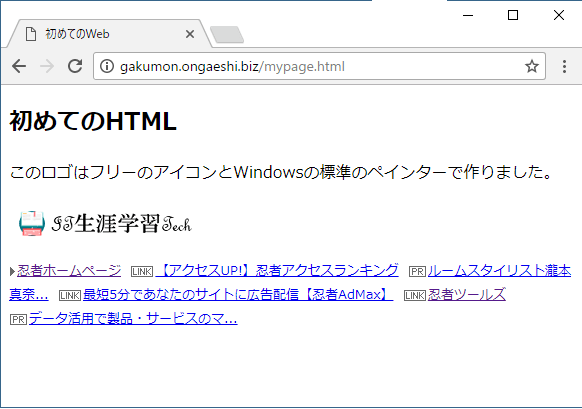Open the Chrome three-dot menu
The height and width of the screenshot is (409, 582).
coord(564,66)
